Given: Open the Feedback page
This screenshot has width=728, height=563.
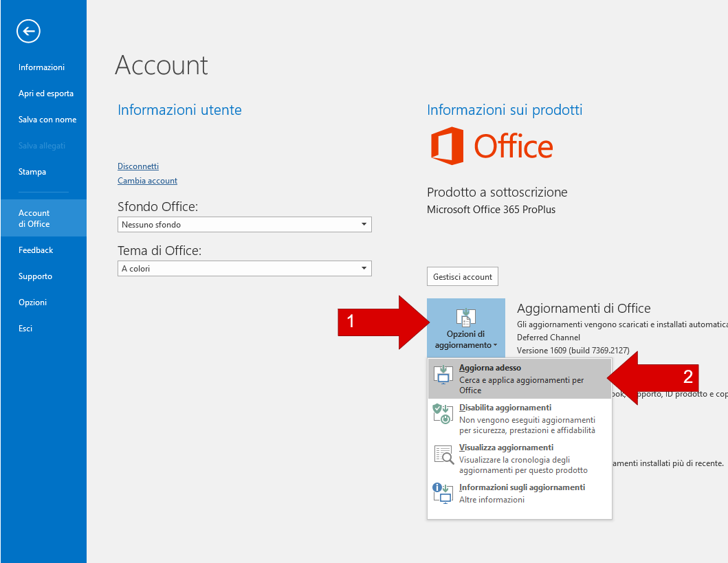Looking at the screenshot, I should tap(36, 250).
